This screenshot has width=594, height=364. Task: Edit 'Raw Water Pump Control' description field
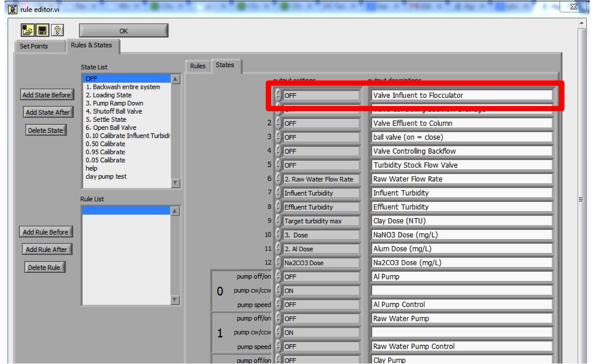[x=462, y=346]
